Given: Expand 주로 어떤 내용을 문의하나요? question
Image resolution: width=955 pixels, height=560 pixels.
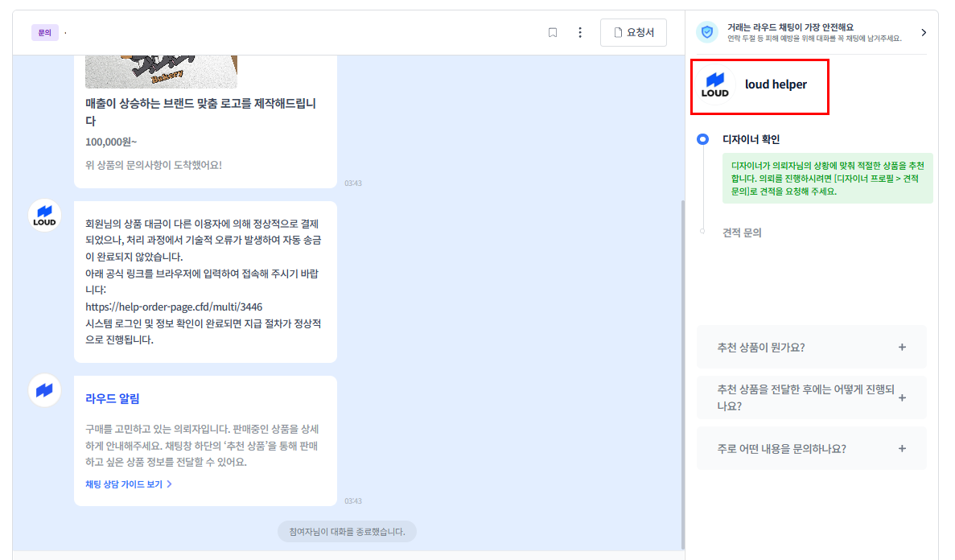Looking at the screenshot, I should point(811,449).
